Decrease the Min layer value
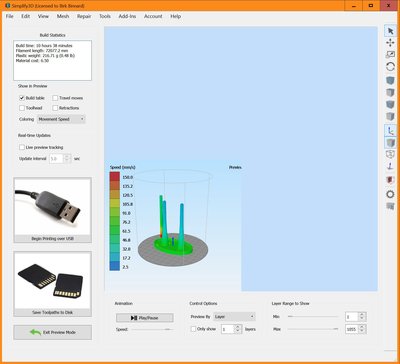Screen dimensions: 400x364 pos(363,319)
